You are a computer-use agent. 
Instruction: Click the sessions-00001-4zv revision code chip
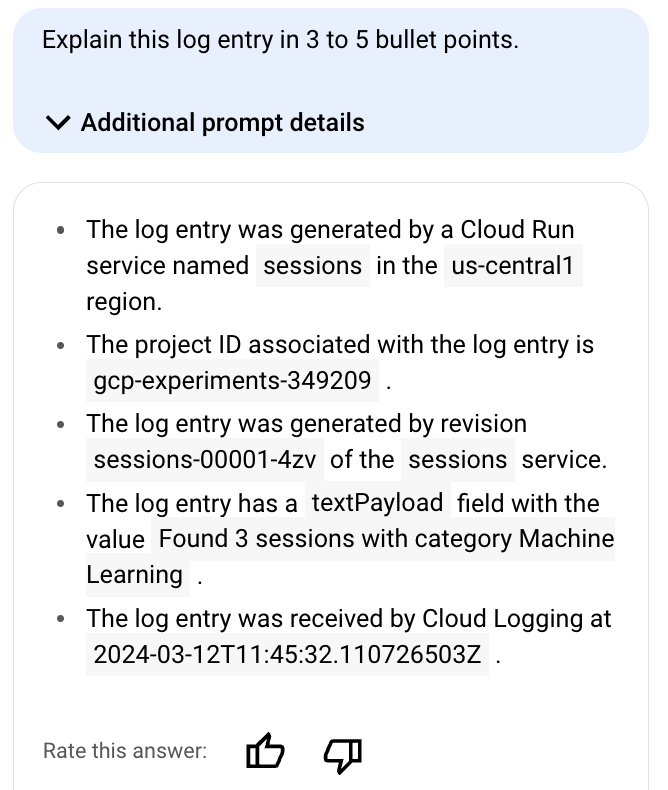(x=204, y=460)
